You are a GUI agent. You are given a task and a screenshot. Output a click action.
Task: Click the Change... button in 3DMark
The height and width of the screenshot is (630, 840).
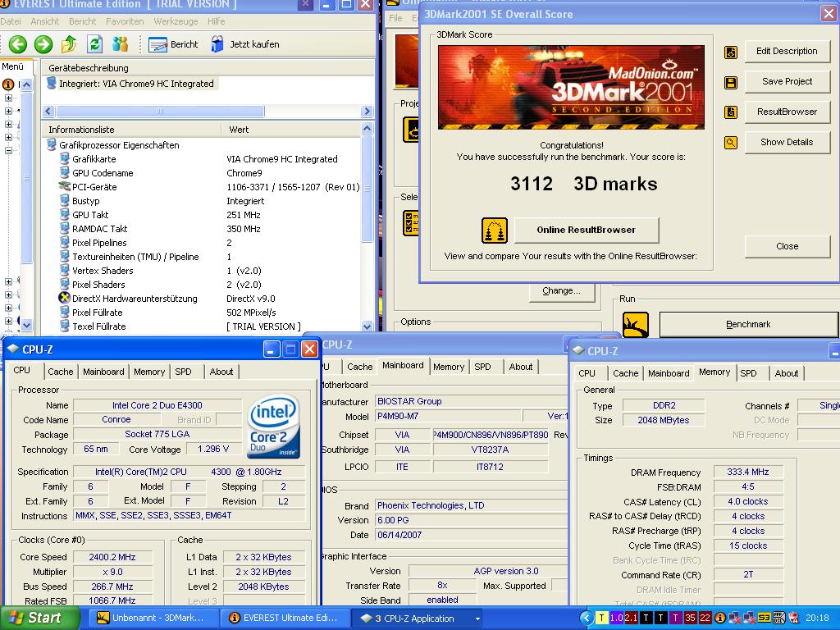click(561, 291)
